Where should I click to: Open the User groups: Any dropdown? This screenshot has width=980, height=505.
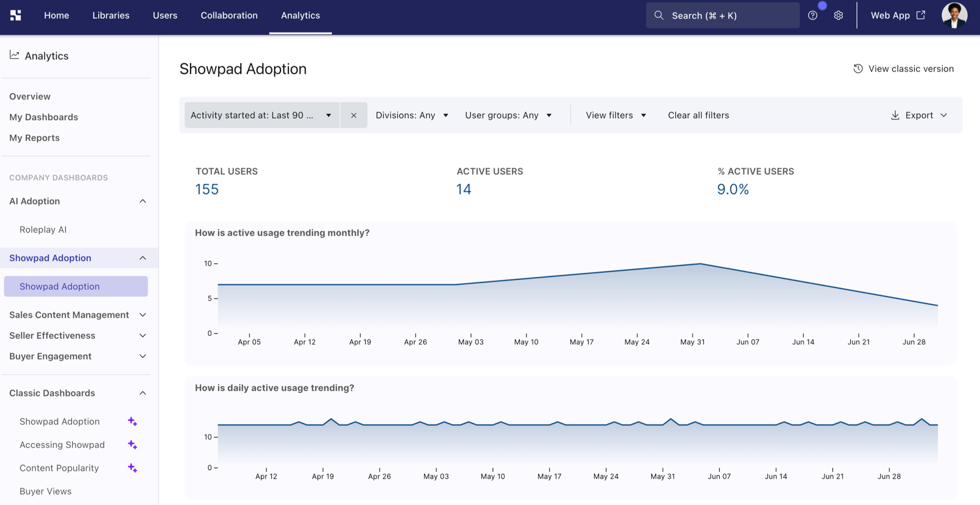coord(508,115)
